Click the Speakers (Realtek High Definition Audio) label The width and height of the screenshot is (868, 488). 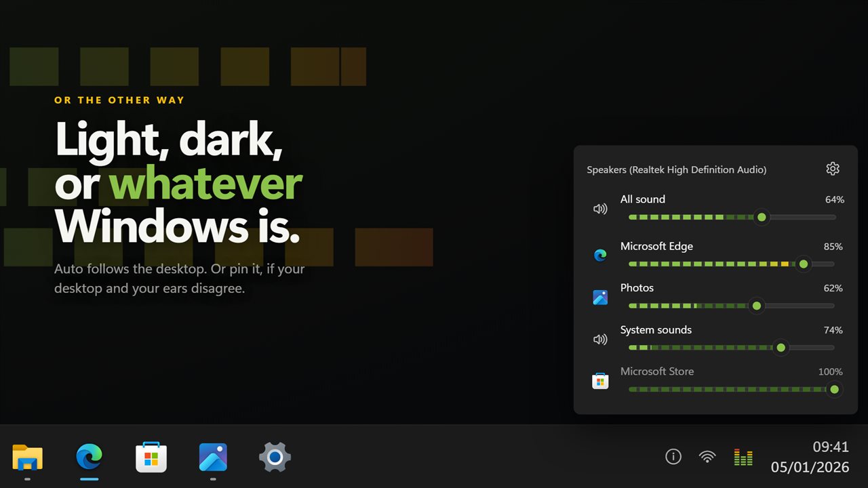point(677,169)
